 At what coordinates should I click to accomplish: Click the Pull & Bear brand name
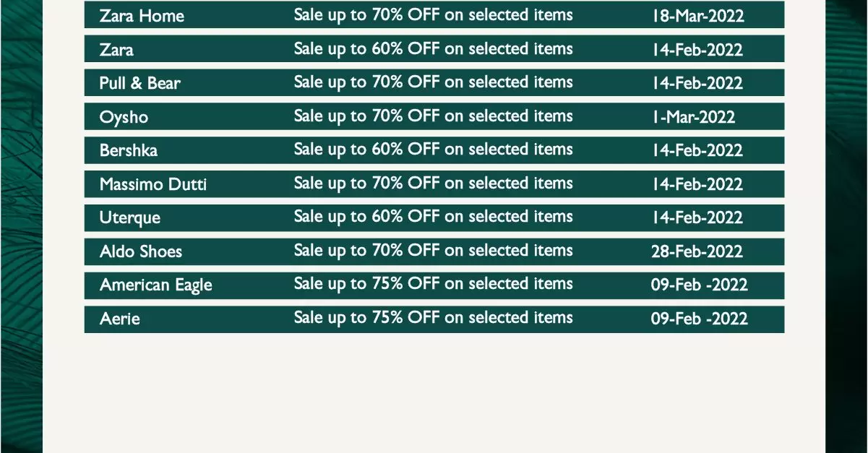click(140, 83)
